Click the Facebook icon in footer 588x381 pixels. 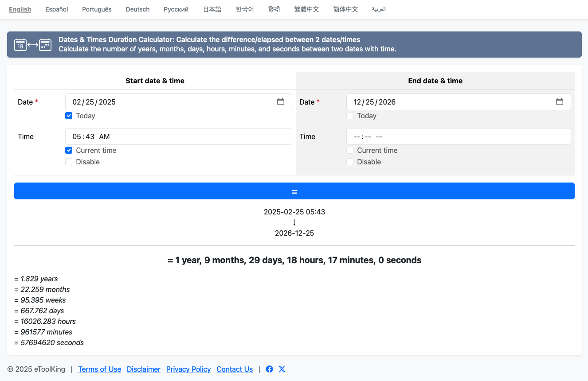pos(269,369)
